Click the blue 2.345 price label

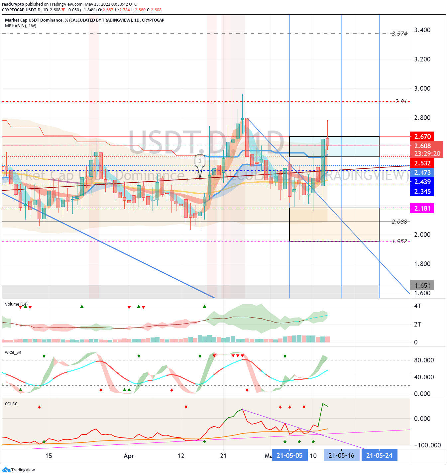(422, 191)
